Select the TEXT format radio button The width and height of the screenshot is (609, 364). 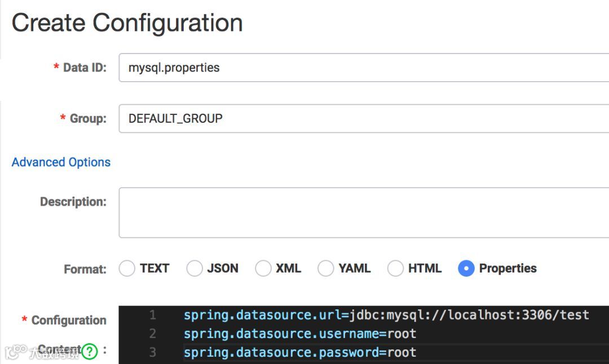127,269
